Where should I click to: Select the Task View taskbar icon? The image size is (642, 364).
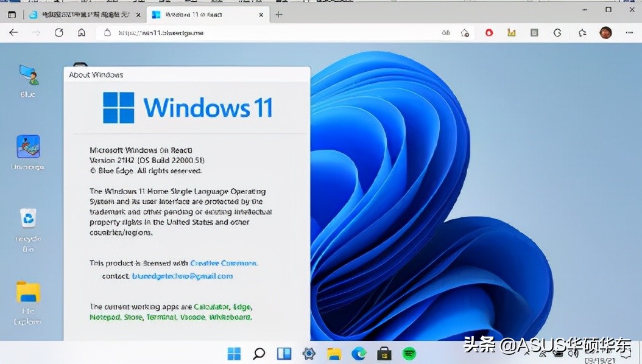coord(284,353)
